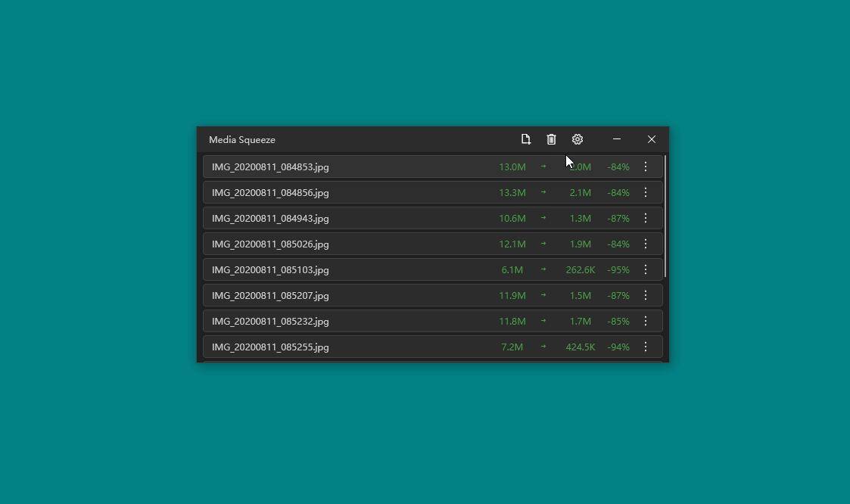Click the 13.0M original size value
The width and height of the screenshot is (850, 504).
tap(512, 167)
